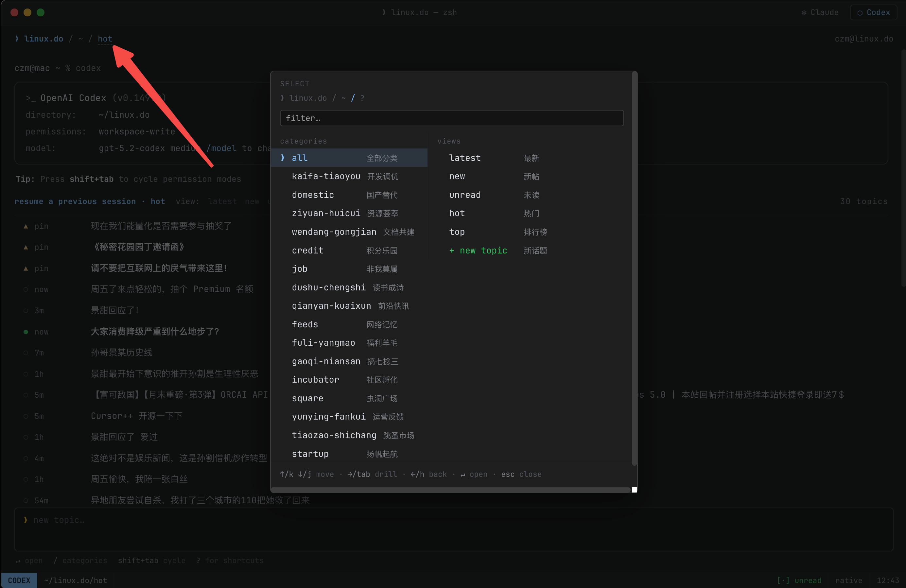
Task: Click the pin icon beside 《秘密花园园丁邀请函》
Action: (x=26, y=247)
